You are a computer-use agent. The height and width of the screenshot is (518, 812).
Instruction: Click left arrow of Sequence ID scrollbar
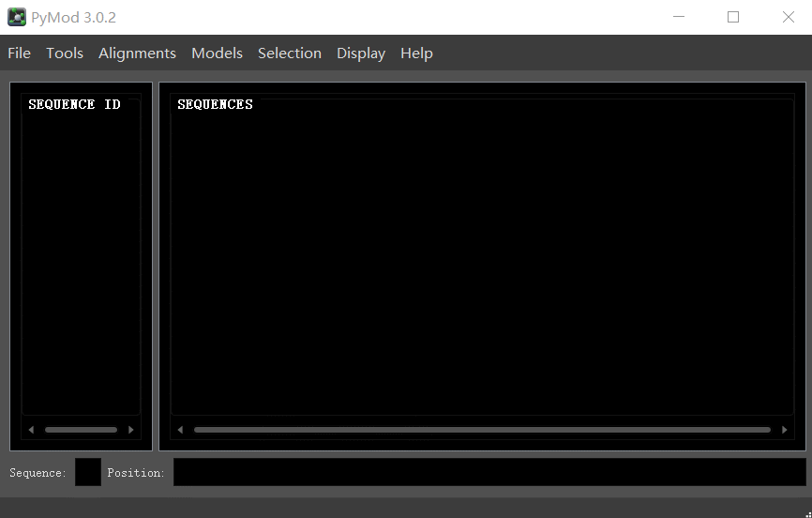31,430
